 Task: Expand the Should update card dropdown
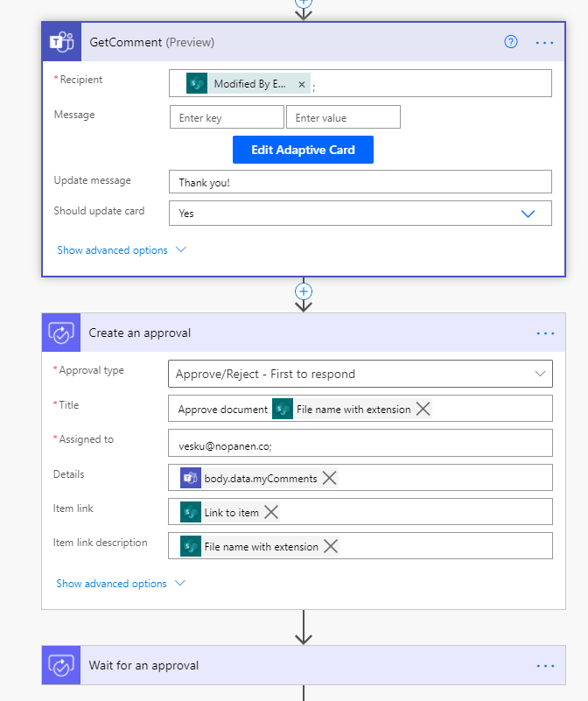pyautogui.click(x=528, y=213)
